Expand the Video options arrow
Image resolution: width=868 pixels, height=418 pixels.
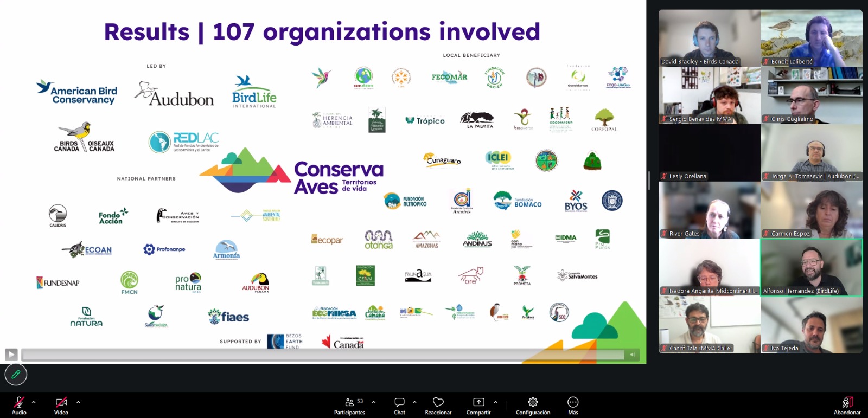coord(78,402)
